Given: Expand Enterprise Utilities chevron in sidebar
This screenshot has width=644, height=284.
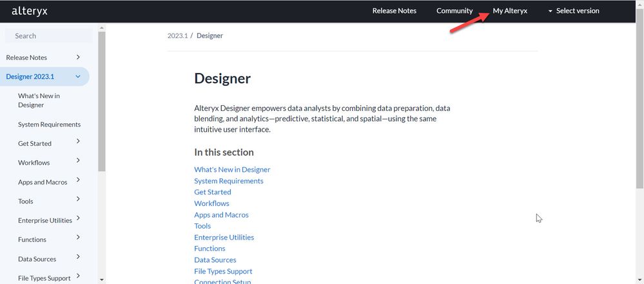Looking at the screenshot, I should (x=78, y=218).
